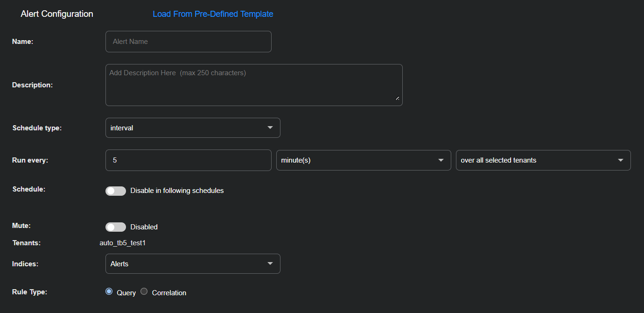The width and height of the screenshot is (644, 313).
Task: Select the Query rule type radio button
Action: coord(109,292)
